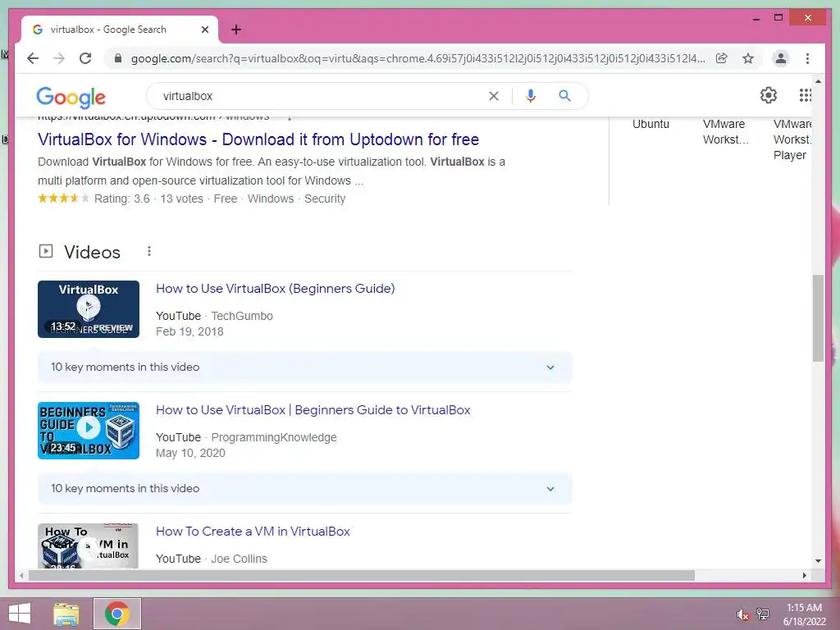The image size is (840, 630).
Task: Open the Windows Start menu
Action: 20,614
